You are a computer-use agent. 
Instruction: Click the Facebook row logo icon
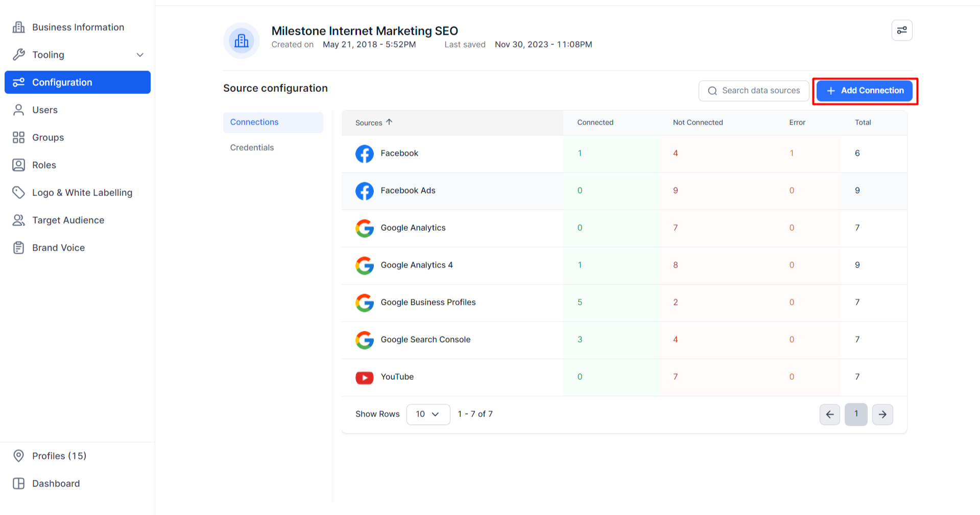point(365,154)
